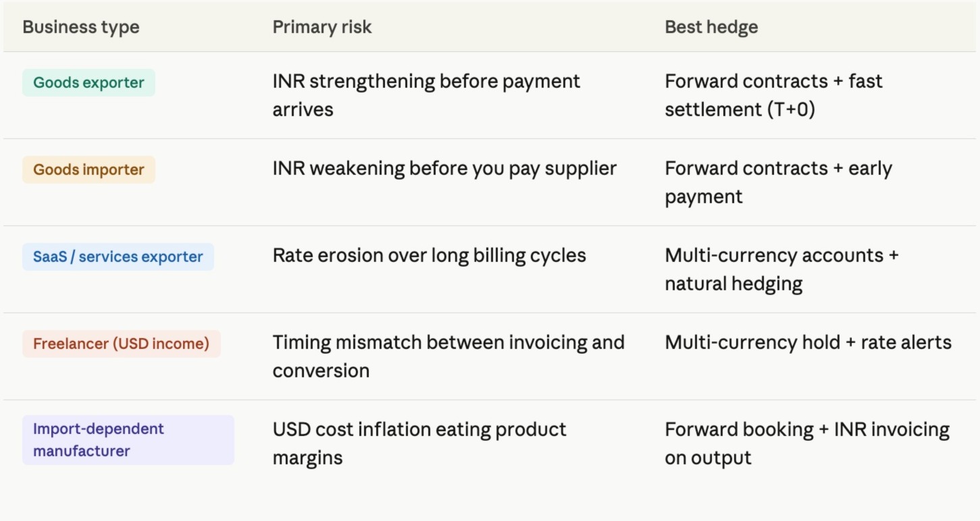The width and height of the screenshot is (980, 521).
Task: Click the Business type column header
Action: tap(81, 27)
